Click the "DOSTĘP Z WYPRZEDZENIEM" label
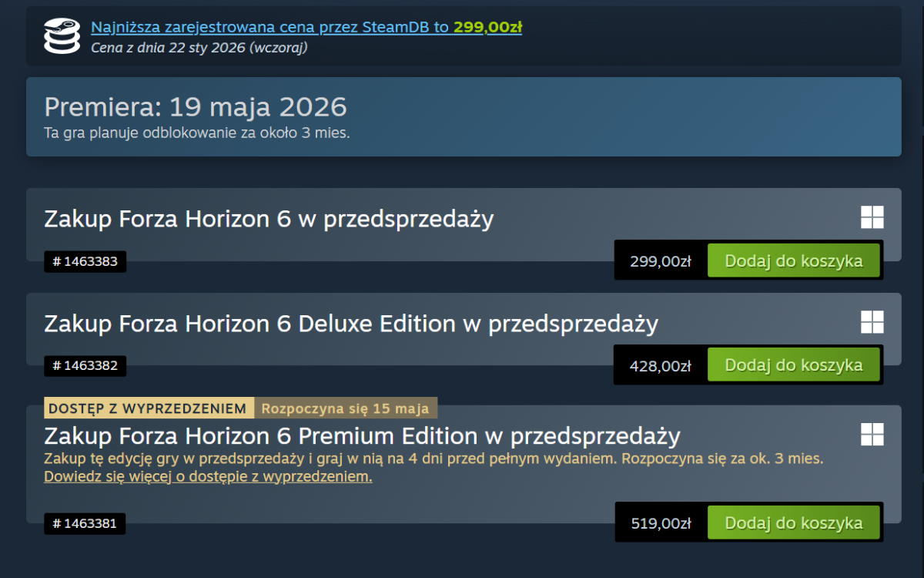 149,408
